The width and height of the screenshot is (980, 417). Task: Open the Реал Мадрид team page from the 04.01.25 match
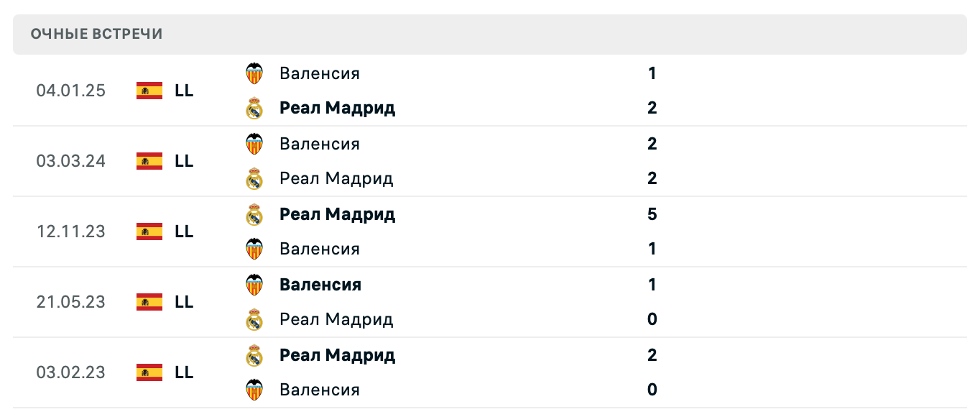pos(336,109)
